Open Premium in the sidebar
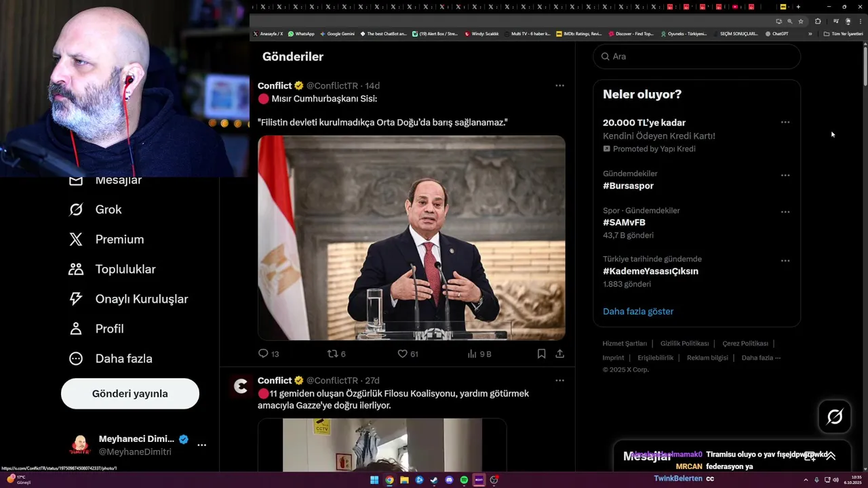This screenshot has height=488, width=868. pyautogui.click(x=106, y=239)
